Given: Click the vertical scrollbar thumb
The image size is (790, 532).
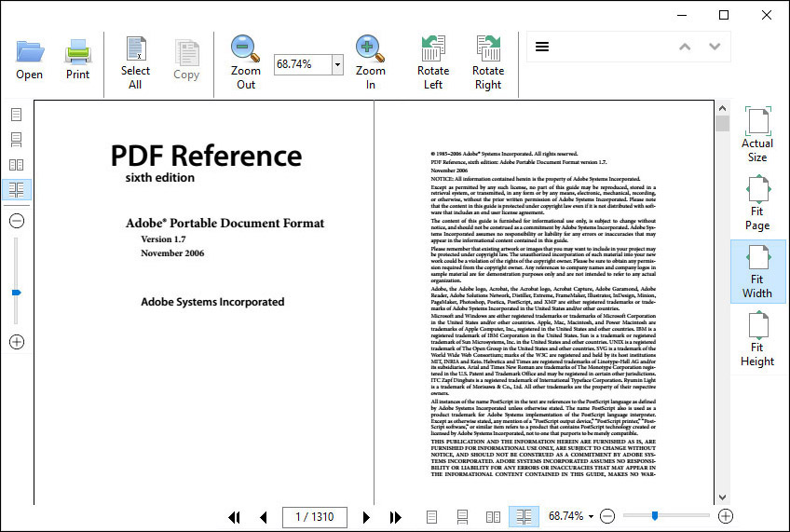Looking at the screenshot, I should (x=723, y=123).
